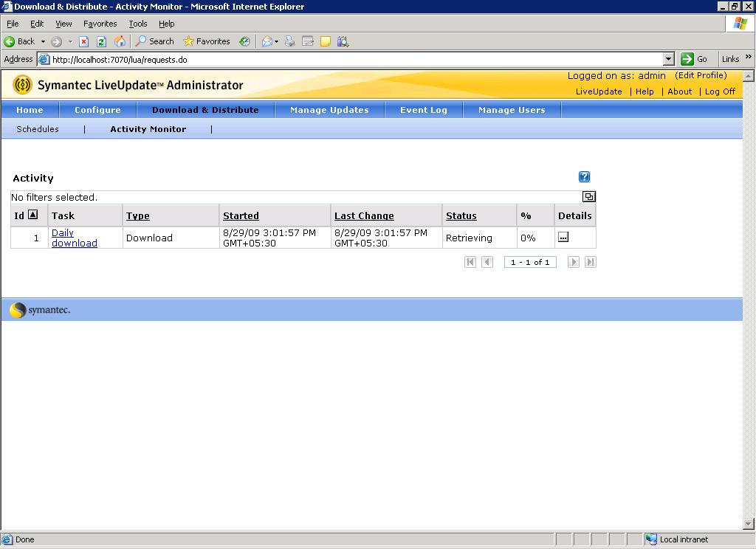Image resolution: width=756 pixels, height=549 pixels.
Task: Click the '1 - 1 of 1' page indicator
Action: (x=530, y=262)
